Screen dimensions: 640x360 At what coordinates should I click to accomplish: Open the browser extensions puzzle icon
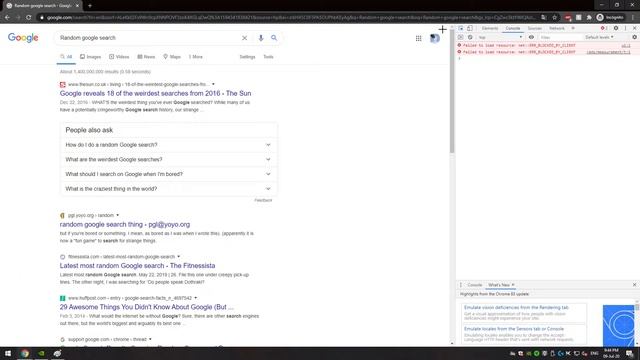(x=589, y=18)
